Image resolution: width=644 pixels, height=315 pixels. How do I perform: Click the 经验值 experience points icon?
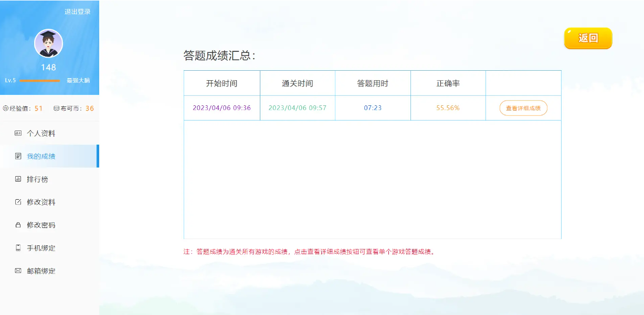pyautogui.click(x=6, y=108)
